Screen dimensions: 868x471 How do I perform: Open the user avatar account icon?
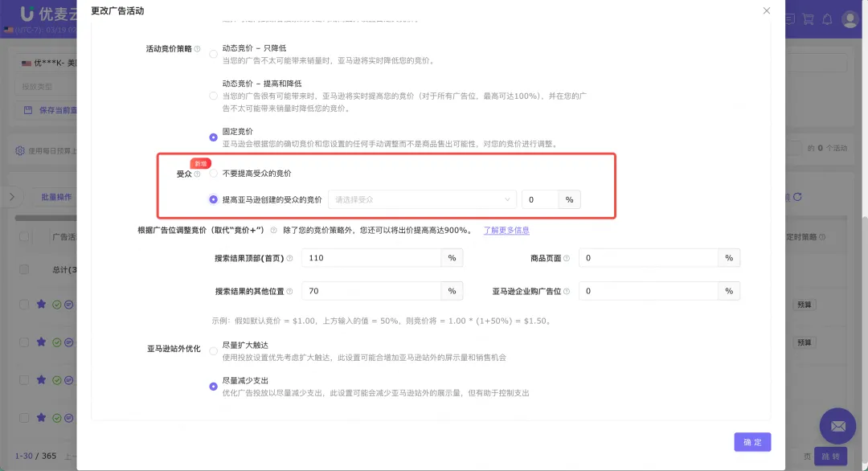click(x=850, y=18)
